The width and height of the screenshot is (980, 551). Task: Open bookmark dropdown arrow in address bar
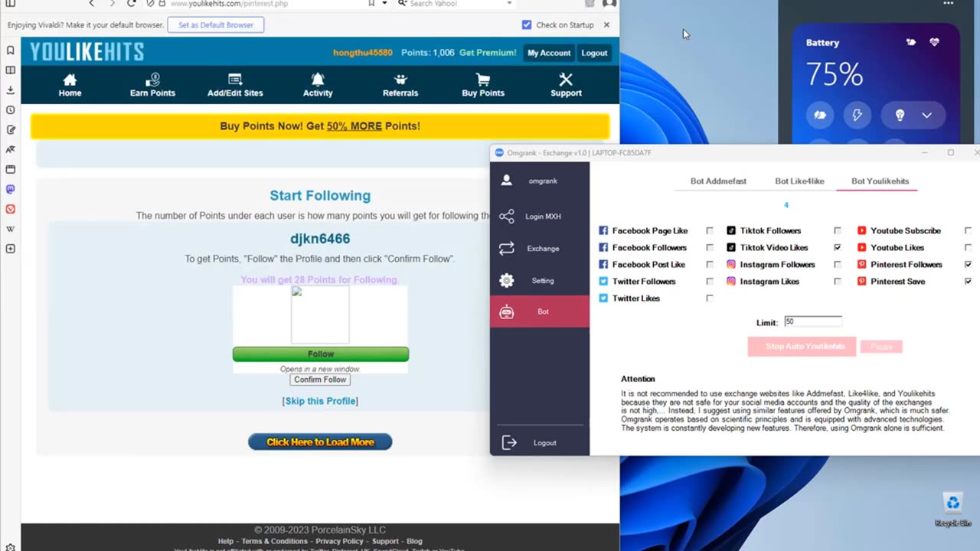point(384,3)
